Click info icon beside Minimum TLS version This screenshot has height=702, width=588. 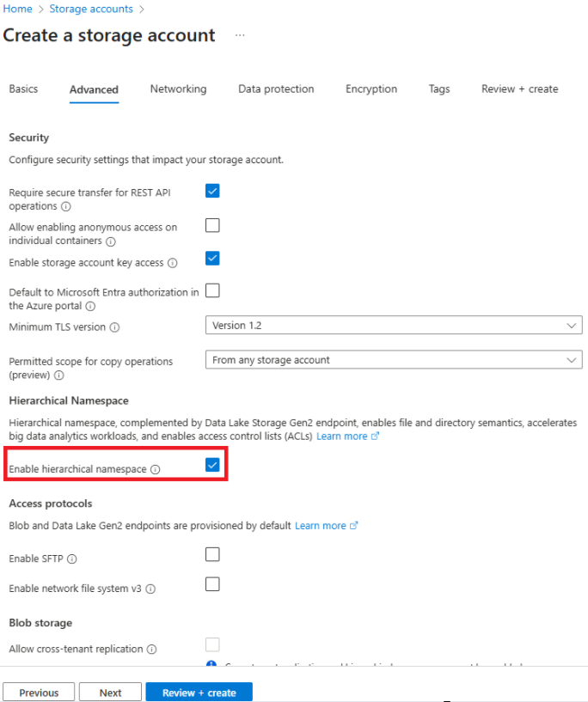coord(114,327)
